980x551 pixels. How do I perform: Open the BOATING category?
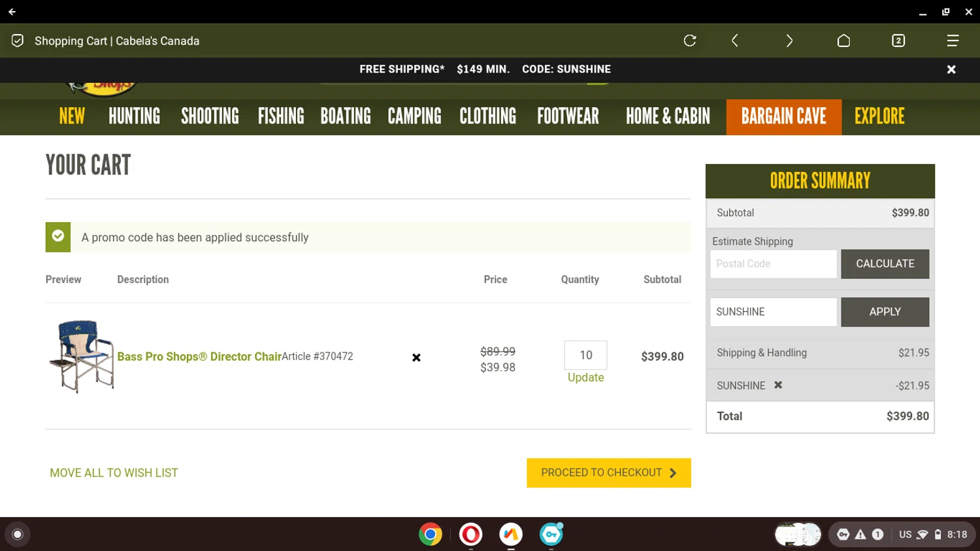point(346,116)
